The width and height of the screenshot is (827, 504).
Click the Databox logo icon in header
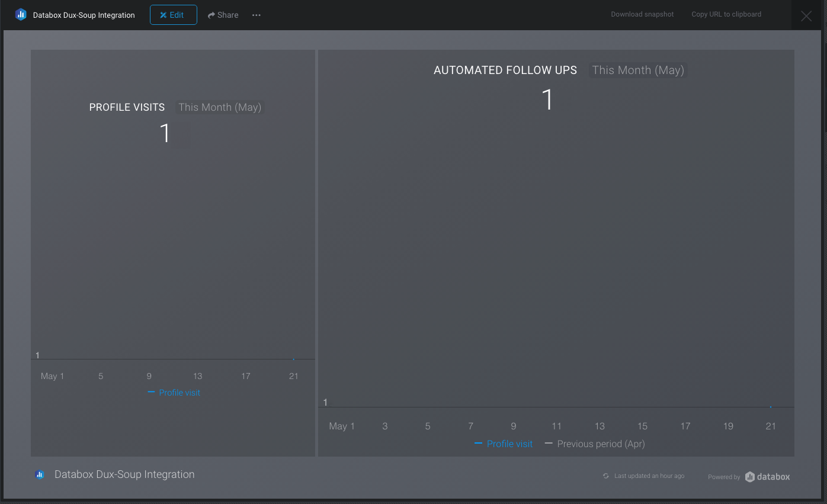coord(21,15)
